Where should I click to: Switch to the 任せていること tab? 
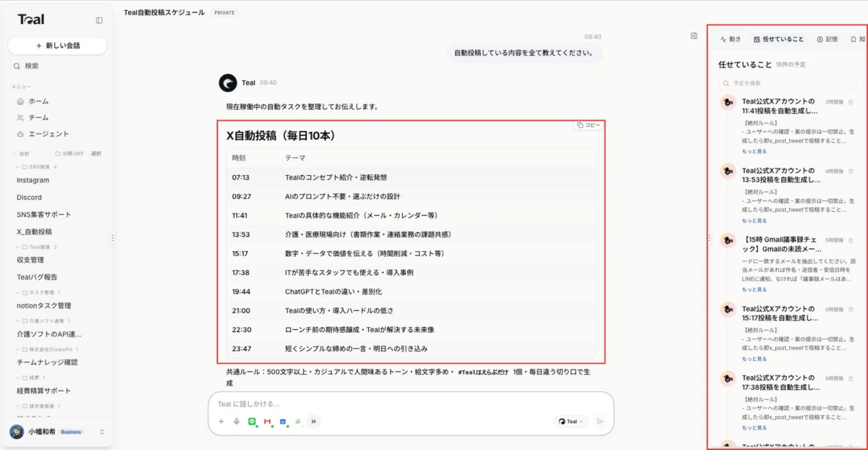pyautogui.click(x=778, y=39)
